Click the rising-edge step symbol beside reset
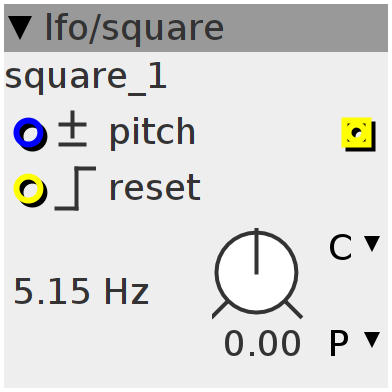Screen dimensions: 392x392 [76, 188]
